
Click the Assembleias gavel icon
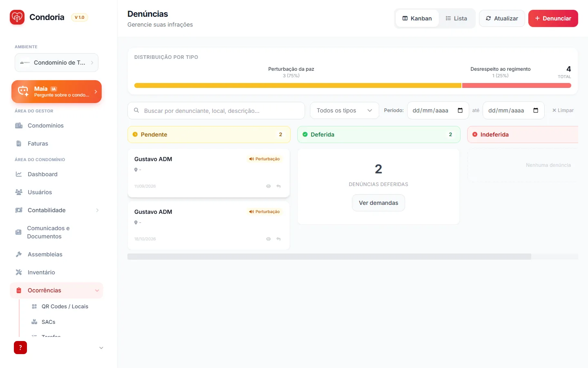[19, 254]
